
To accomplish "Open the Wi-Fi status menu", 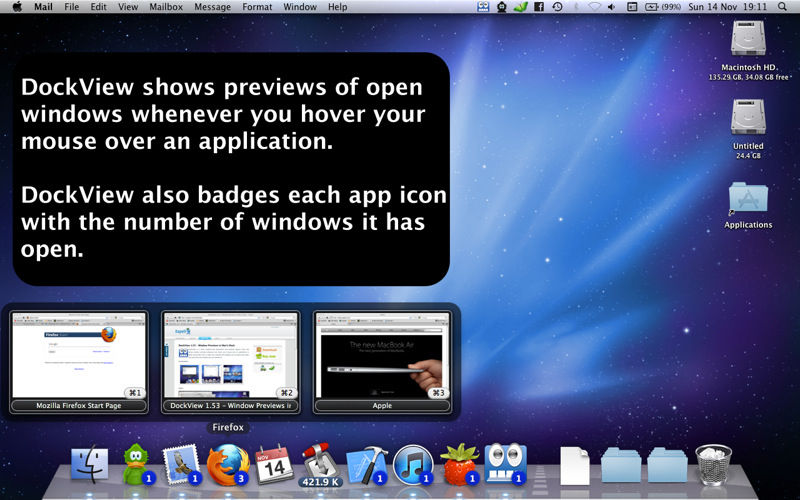I will (594, 7).
